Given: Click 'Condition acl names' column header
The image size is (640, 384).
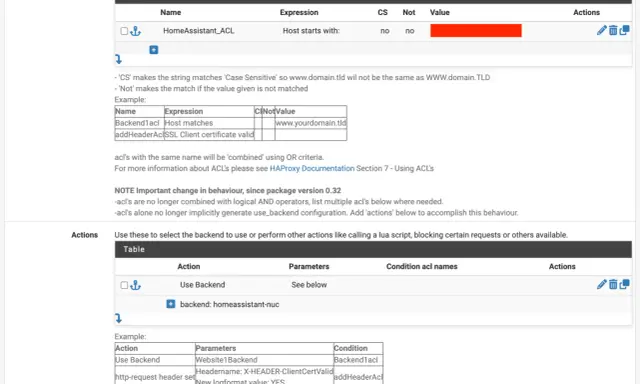Looking at the screenshot, I should click(x=422, y=266).
